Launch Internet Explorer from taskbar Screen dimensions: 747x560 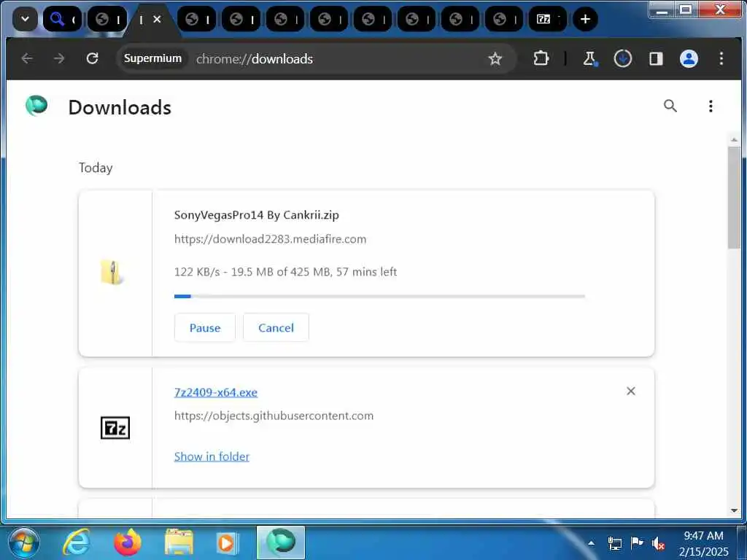click(x=76, y=542)
